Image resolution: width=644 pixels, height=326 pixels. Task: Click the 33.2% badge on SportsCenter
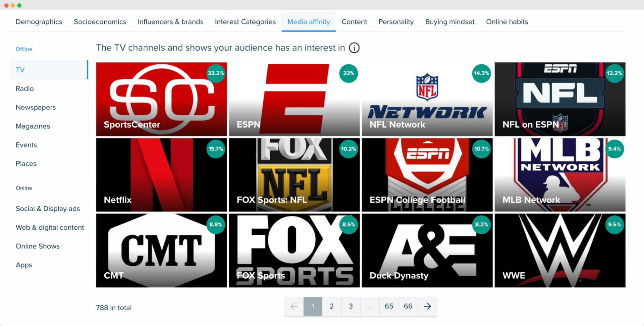tap(216, 73)
